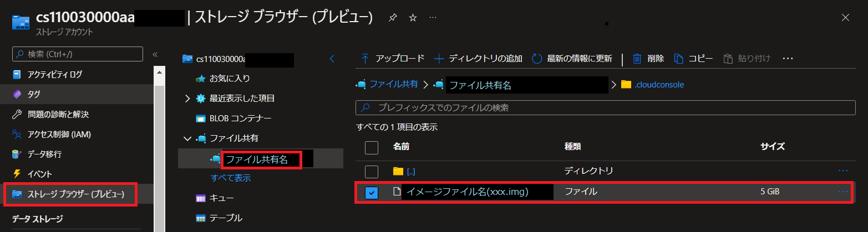This screenshot has height=232, width=868.
Task: Open the [..] parent directory link
Action: 411,171
